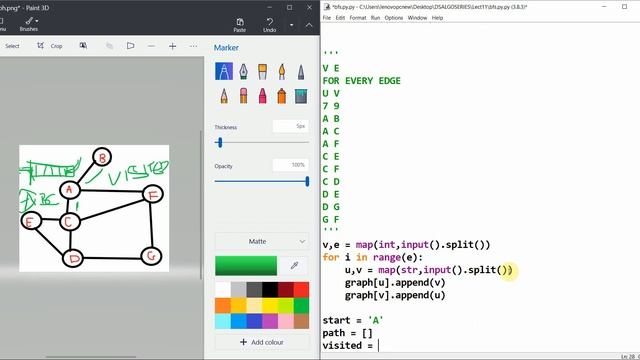The width and height of the screenshot is (640, 360).
Task: Select the brown colour swatch
Action: (301, 321)
